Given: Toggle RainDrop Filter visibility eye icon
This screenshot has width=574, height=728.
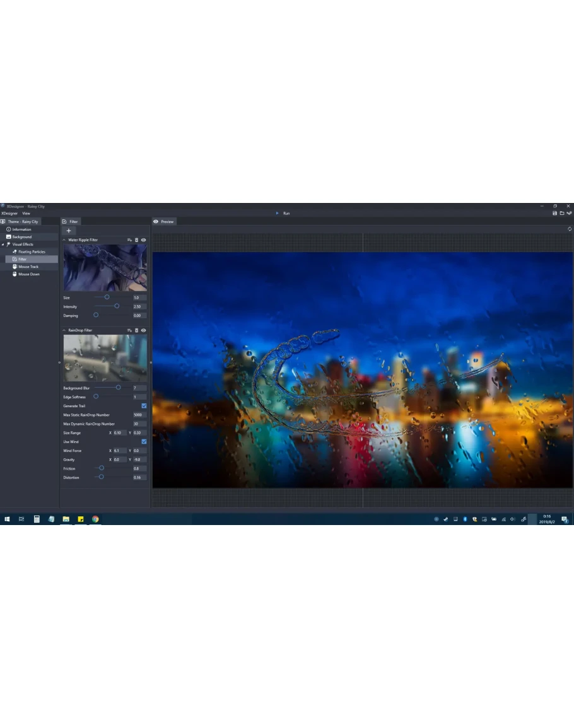Looking at the screenshot, I should coord(144,330).
